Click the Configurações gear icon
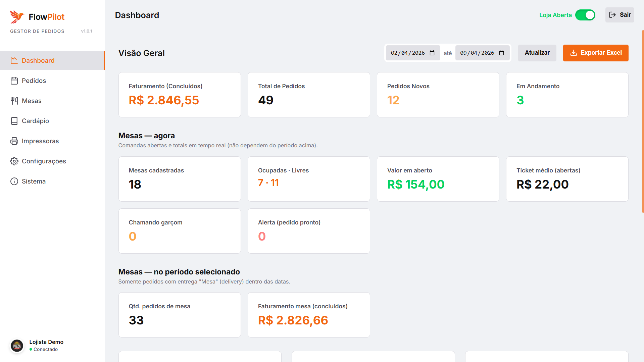This screenshot has height=362, width=644. tap(14, 161)
